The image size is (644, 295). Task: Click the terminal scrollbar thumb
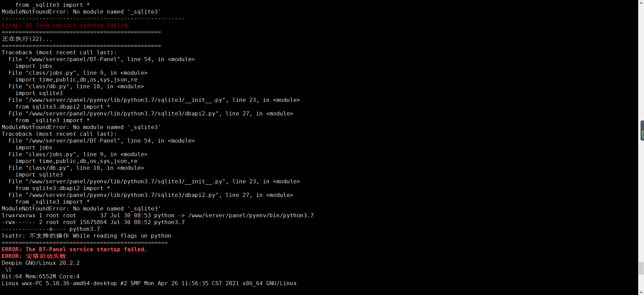tap(641, 268)
